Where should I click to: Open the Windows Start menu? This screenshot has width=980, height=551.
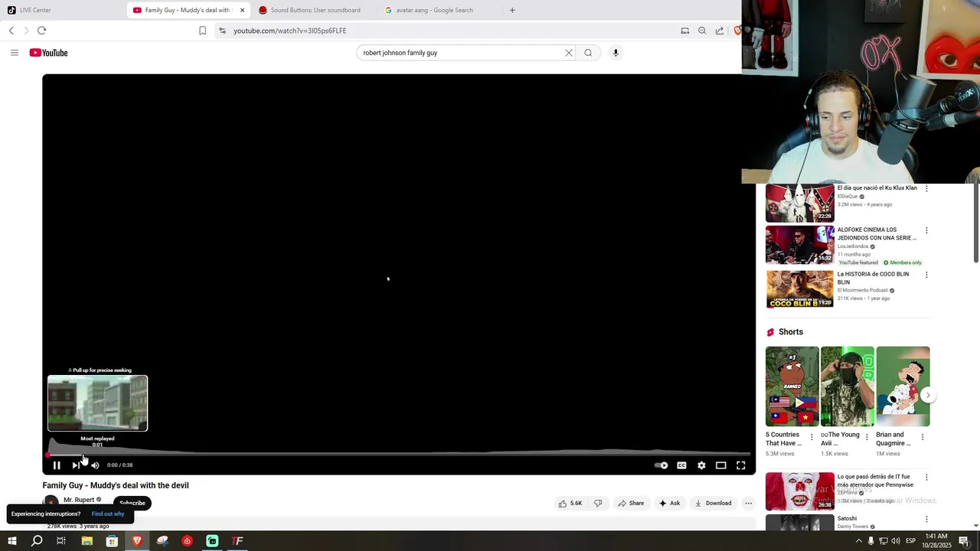tap(11, 541)
